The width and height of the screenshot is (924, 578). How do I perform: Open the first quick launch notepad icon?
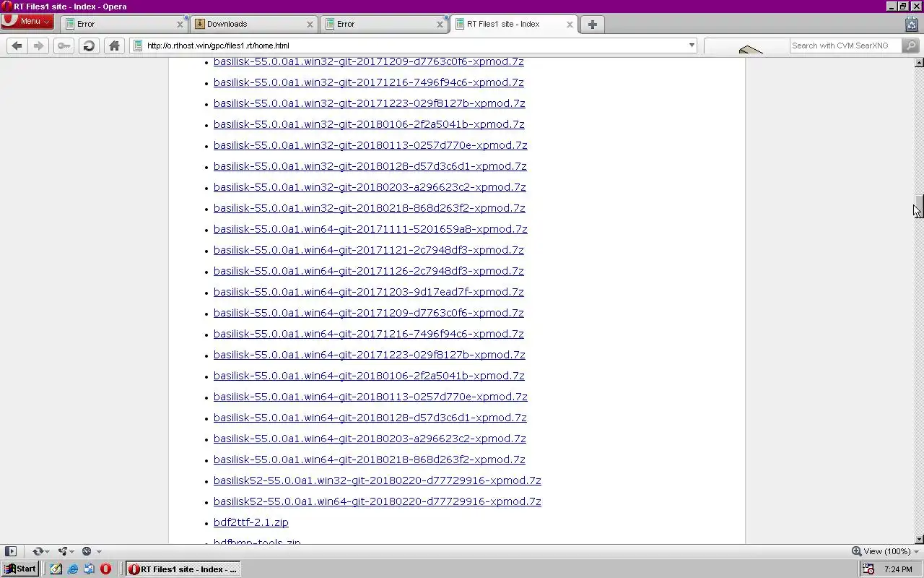(56, 569)
